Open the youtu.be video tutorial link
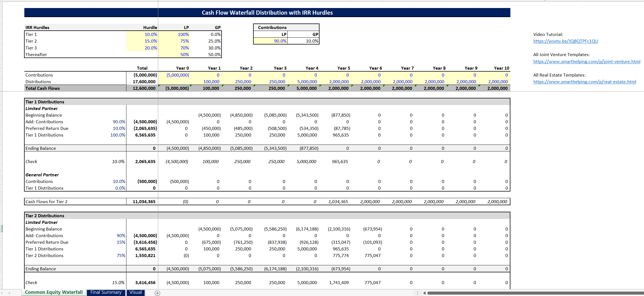This screenshot has width=644, height=296. coord(566,41)
